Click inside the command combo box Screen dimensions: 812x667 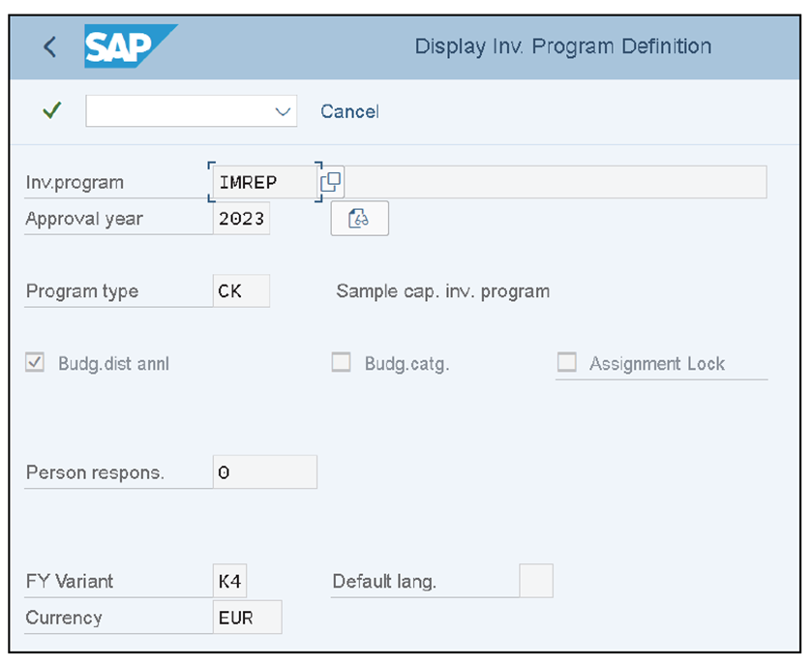pyautogui.click(x=174, y=110)
